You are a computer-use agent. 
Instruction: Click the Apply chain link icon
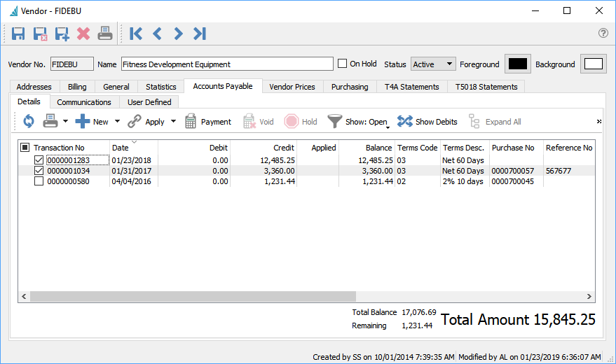tap(135, 121)
